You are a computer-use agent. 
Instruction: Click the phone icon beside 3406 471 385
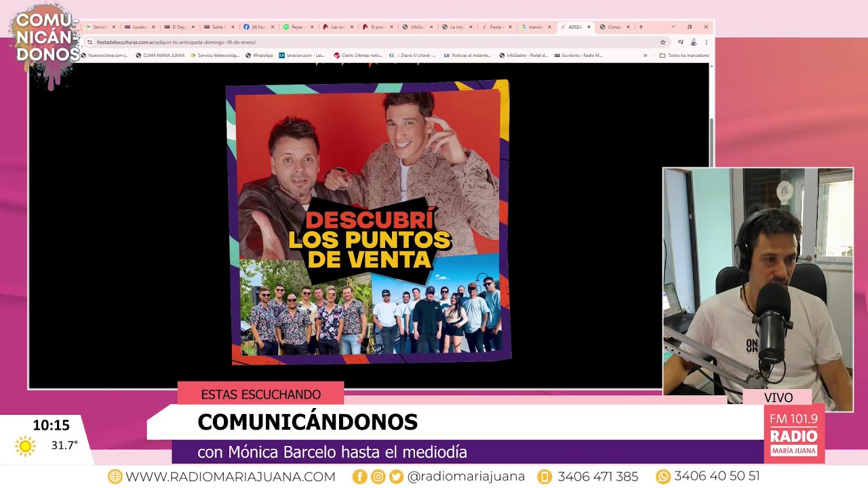(544, 476)
